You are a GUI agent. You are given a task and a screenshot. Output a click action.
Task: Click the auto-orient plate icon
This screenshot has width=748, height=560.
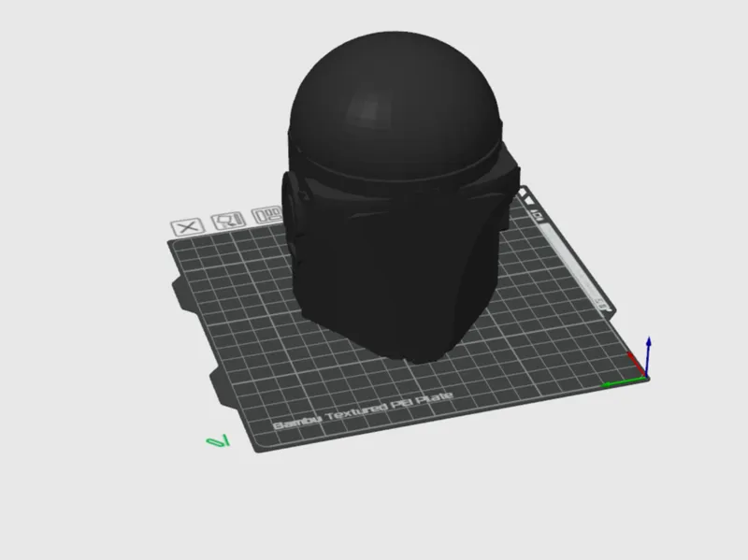pos(228,220)
